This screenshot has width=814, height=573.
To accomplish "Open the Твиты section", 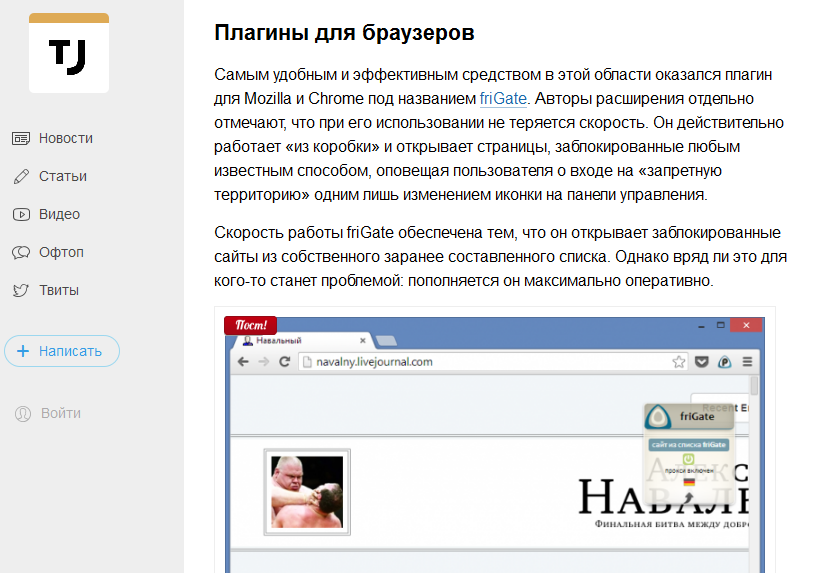I will pyautogui.click(x=59, y=290).
